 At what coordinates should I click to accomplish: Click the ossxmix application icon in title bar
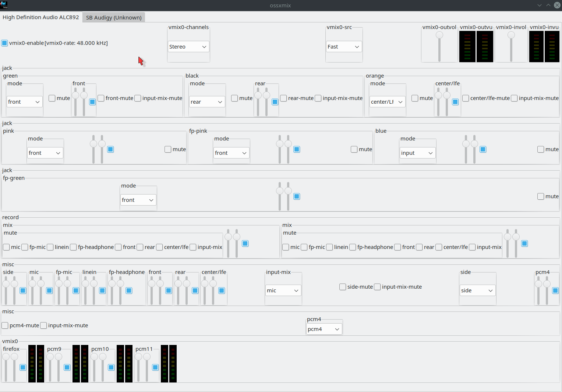(x=4, y=5)
